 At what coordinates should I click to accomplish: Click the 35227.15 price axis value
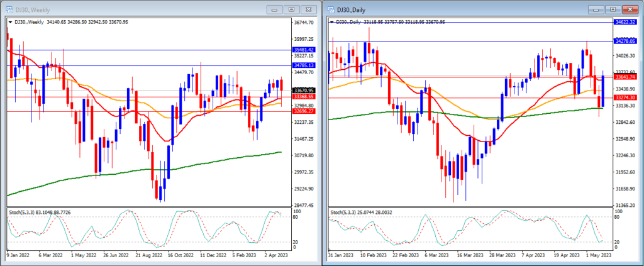tap(304, 56)
